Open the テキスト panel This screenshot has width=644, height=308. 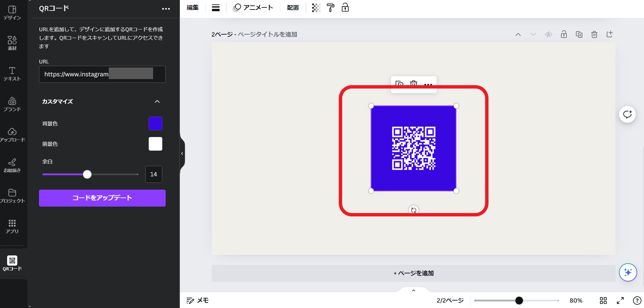tap(12, 74)
